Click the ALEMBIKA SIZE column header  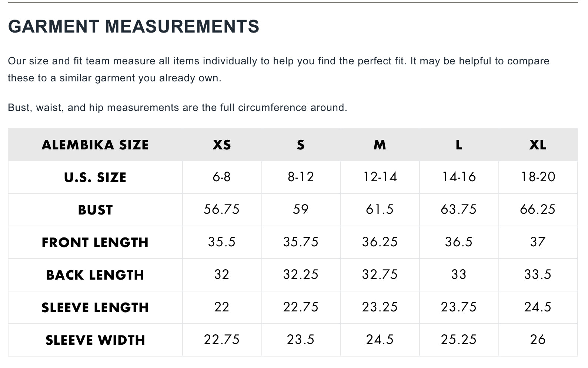(x=95, y=145)
